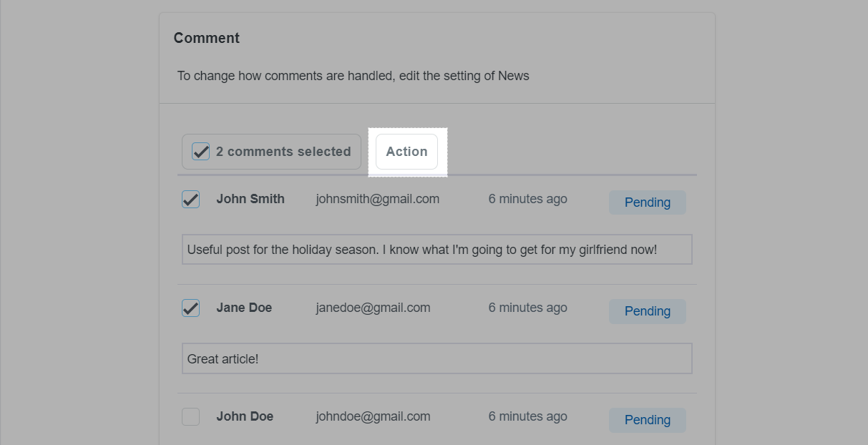This screenshot has width=868, height=445.
Task: Click the johnsmith@gmail.com email
Action: click(x=378, y=199)
